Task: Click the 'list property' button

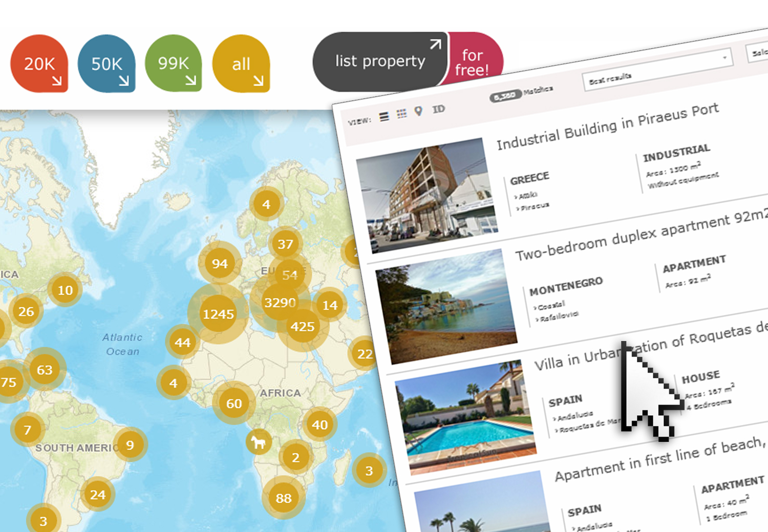Action: tap(380, 61)
